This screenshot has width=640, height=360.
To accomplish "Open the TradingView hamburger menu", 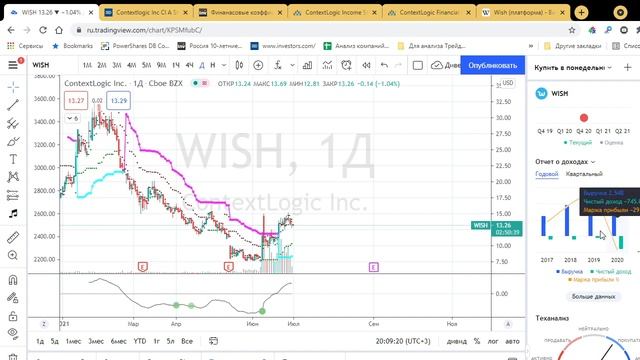I will coord(13,65).
